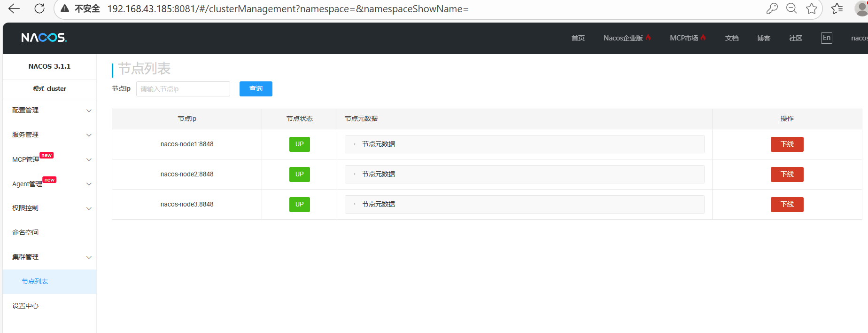The height and width of the screenshot is (333, 868).
Task: Reload the page with the refresh icon
Action: 39,8
